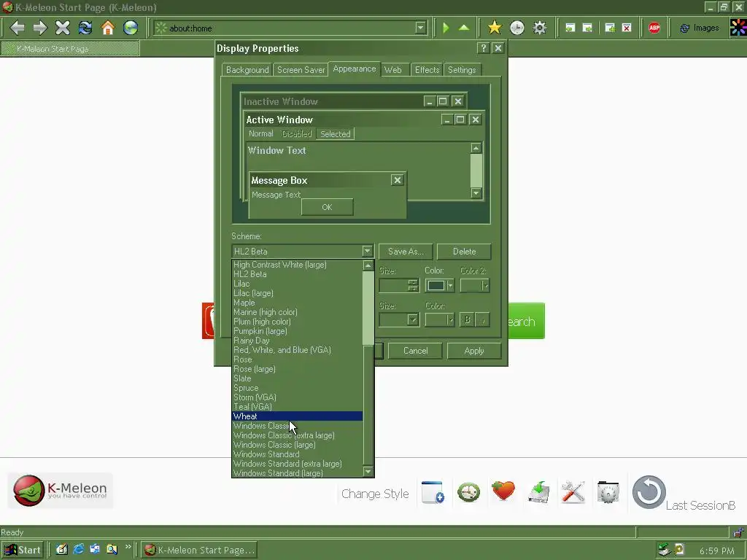Toggle the red ABP Adblock icon

pyautogui.click(x=654, y=28)
